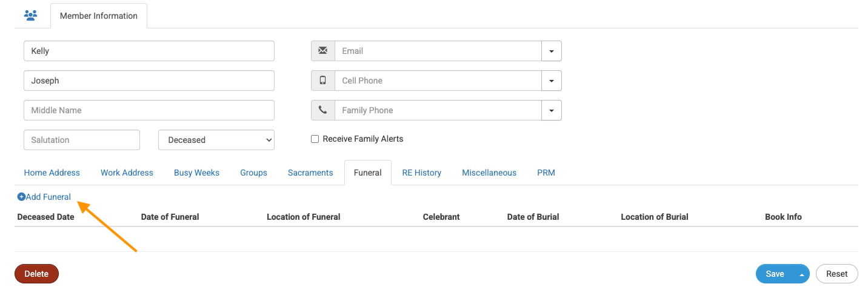Click the family members people icon
This screenshot has width=868, height=307.
(30, 16)
